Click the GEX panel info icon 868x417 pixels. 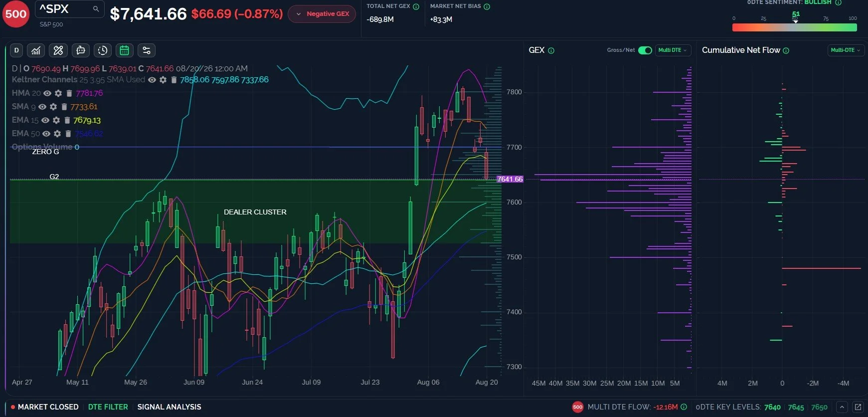tap(551, 50)
